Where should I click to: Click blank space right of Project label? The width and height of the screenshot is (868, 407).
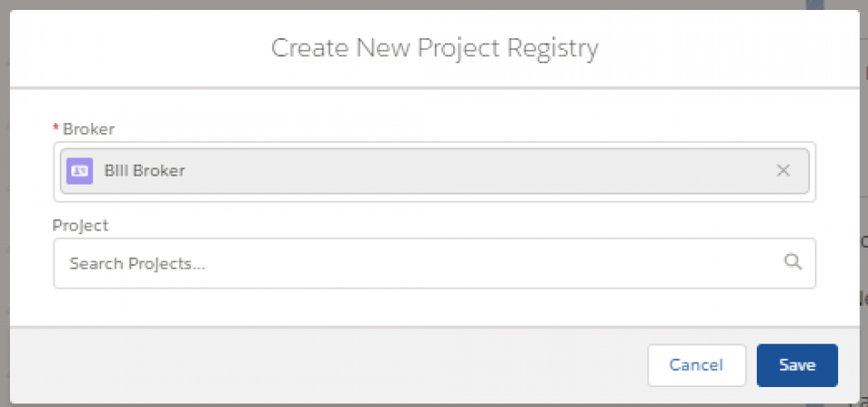pos(452,225)
